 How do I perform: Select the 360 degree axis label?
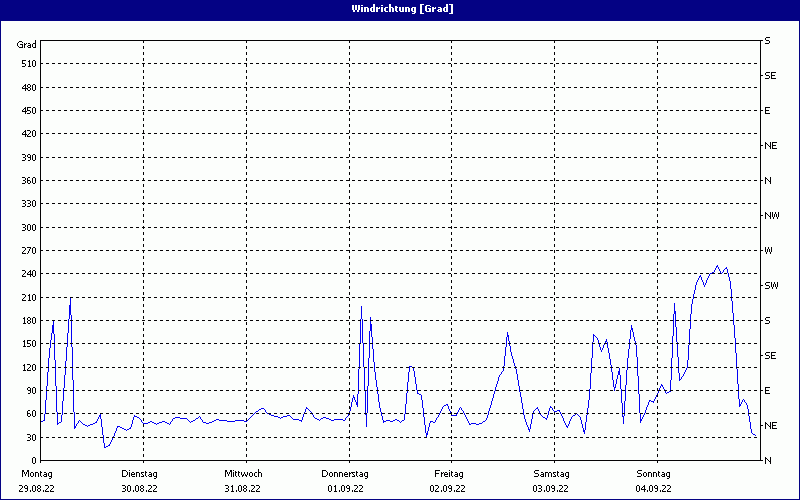click(x=27, y=181)
